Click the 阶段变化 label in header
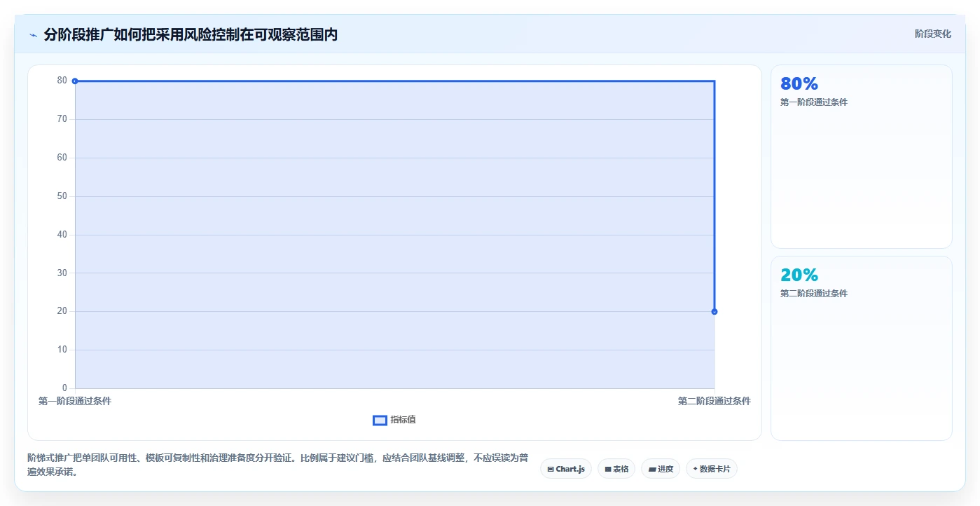 (x=932, y=34)
